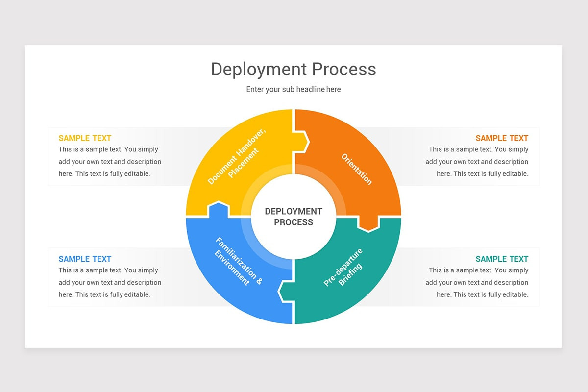Click the teal SAMPLE TEXT heading at bottom right
Screen dimensions: 588x392
pos(502,259)
